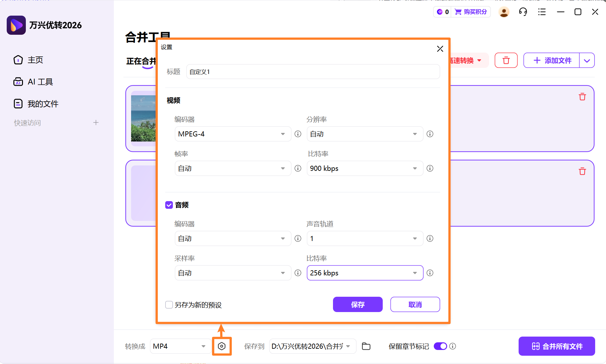The width and height of the screenshot is (606, 364).
Task: Expand the audio 比特率 256 kbps dropdown
Action: 365,273
